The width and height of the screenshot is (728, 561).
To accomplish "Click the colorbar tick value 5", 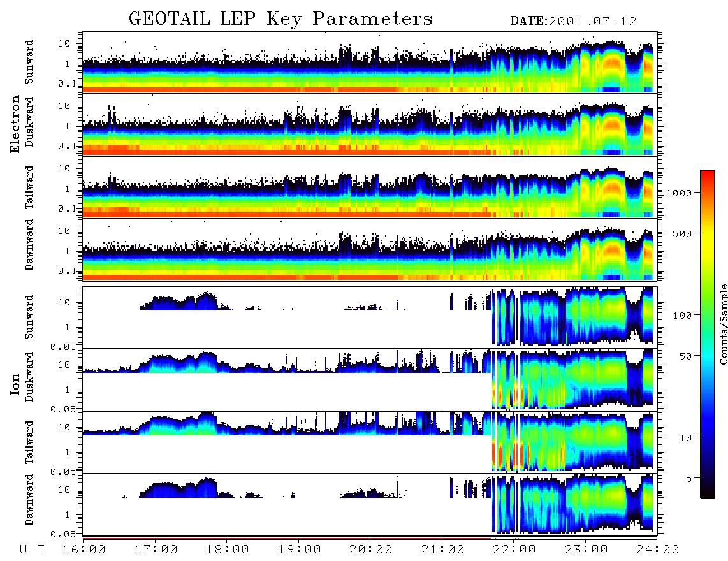I will pyautogui.click(x=689, y=479).
